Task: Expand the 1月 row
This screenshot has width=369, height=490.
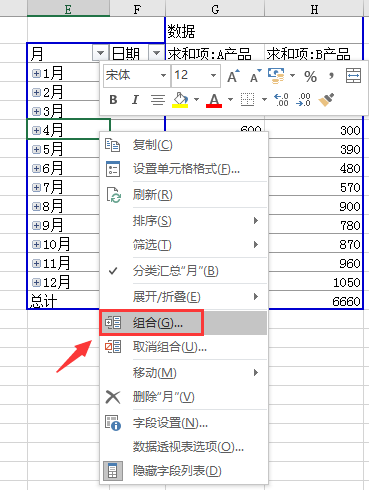Action: 36,73
